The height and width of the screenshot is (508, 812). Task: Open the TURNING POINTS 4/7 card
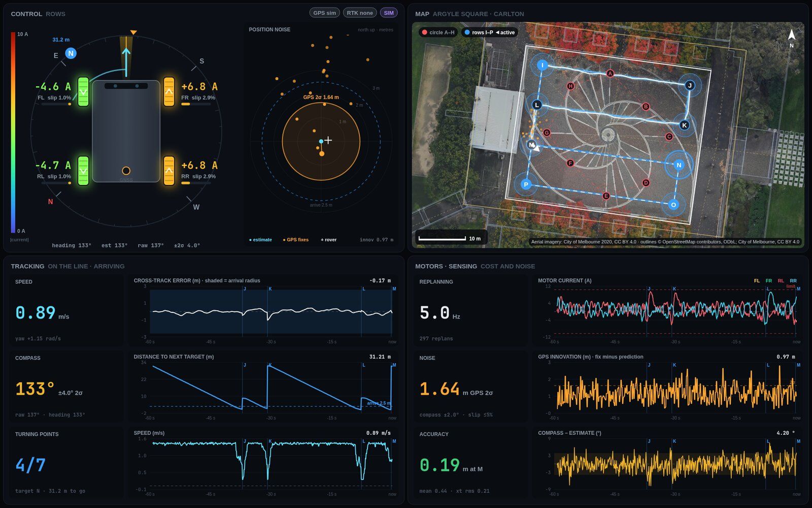(x=66, y=462)
